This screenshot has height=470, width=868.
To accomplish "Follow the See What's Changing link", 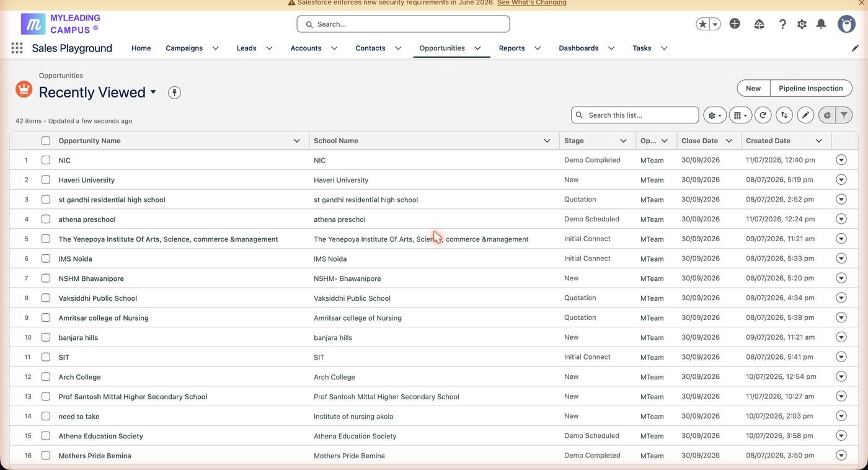I will coord(532,3).
